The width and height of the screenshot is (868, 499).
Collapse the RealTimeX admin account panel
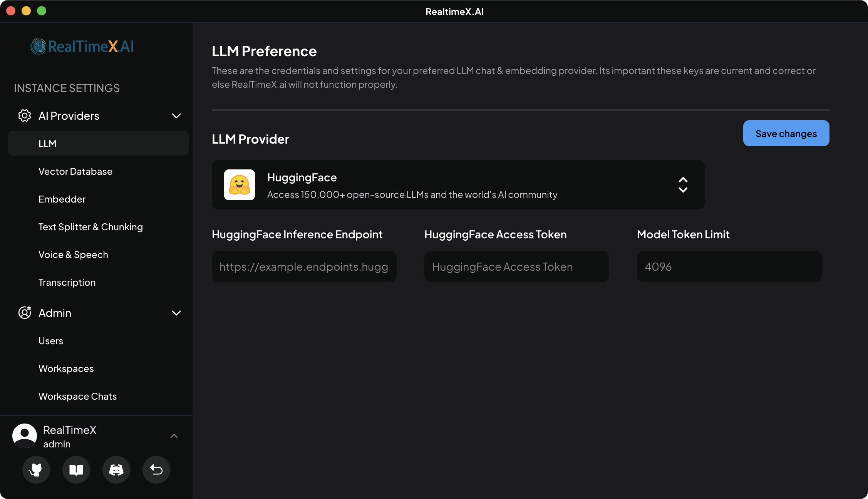[174, 435]
